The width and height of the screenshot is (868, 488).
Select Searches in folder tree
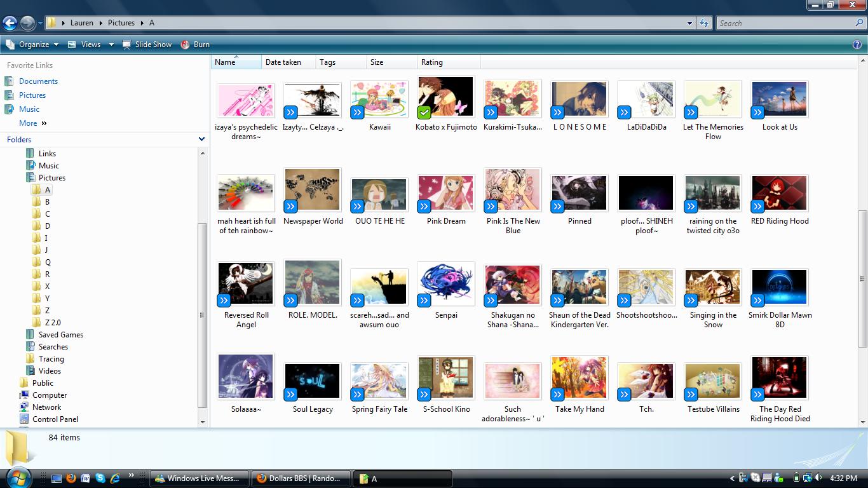[x=53, y=347]
